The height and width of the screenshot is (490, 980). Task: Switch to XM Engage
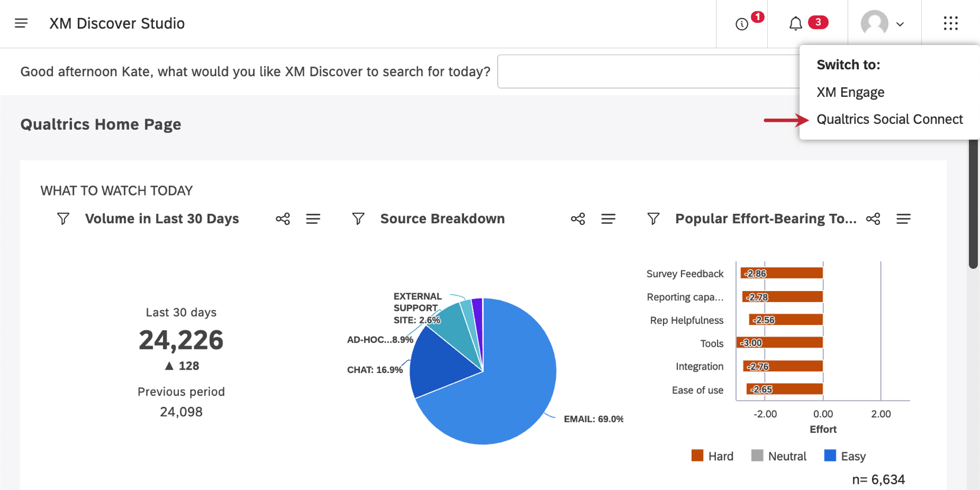tap(850, 92)
